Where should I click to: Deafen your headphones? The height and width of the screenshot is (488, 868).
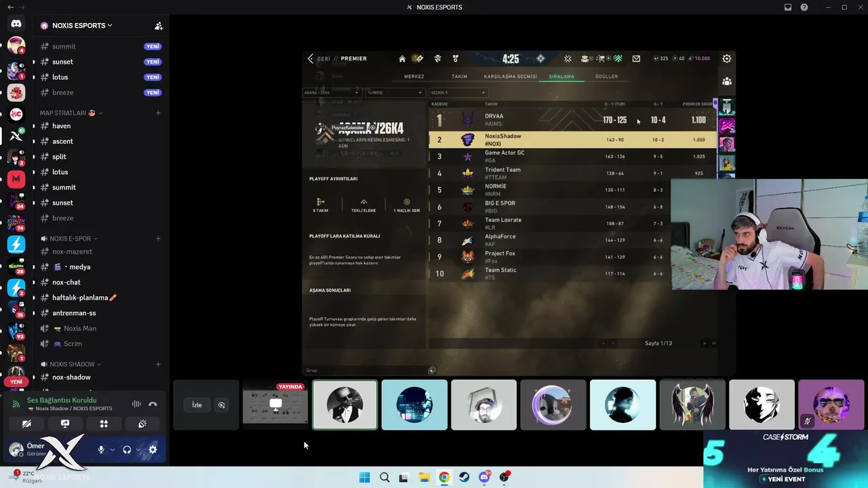coord(127,449)
